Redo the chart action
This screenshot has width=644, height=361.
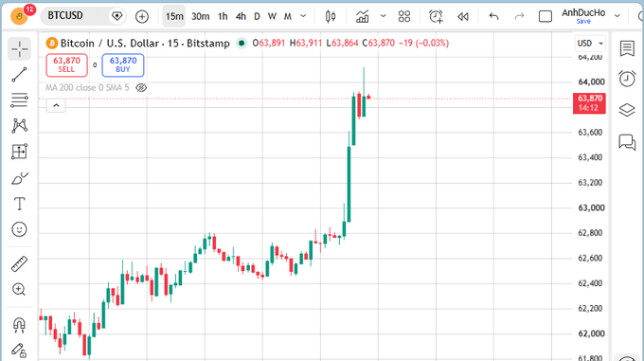tap(519, 16)
